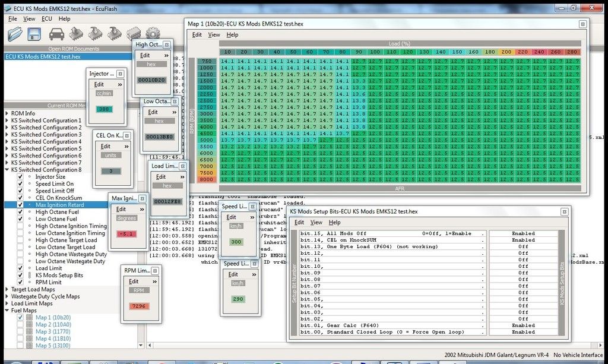Tick the Map 3 (11770) checkbox
Screen dimensions: 608x364
pos(21,331)
